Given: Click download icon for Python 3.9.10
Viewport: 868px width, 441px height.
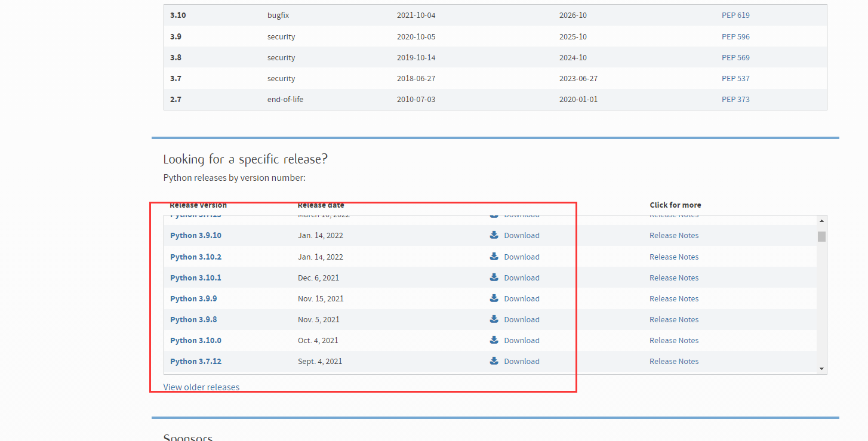Looking at the screenshot, I should (x=494, y=235).
